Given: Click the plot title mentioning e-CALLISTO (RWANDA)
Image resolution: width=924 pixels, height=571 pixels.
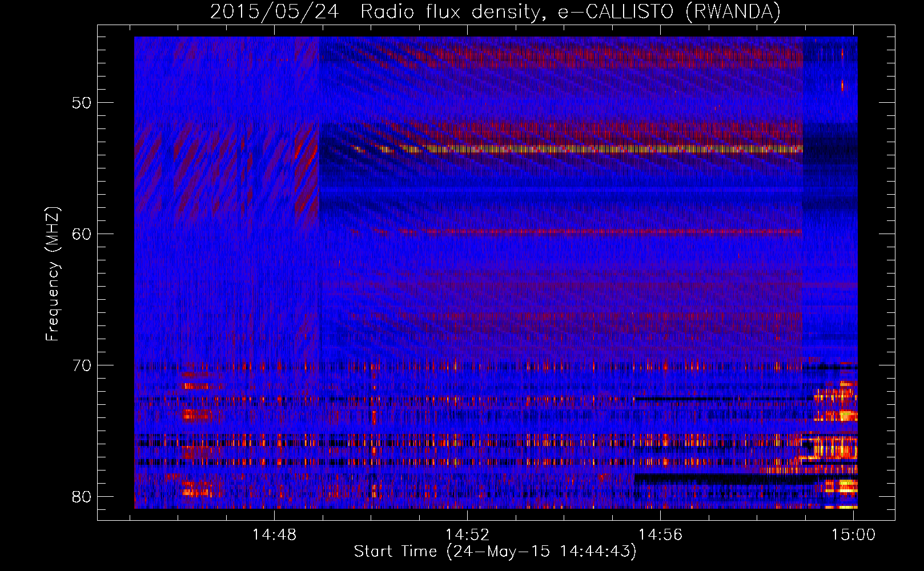Looking at the screenshot, I should 495,11.
